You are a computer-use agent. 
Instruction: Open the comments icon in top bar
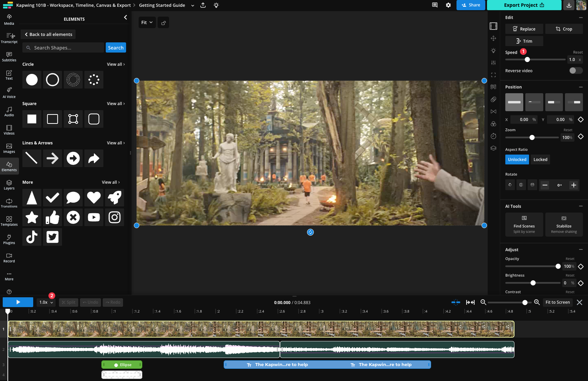coord(435,5)
